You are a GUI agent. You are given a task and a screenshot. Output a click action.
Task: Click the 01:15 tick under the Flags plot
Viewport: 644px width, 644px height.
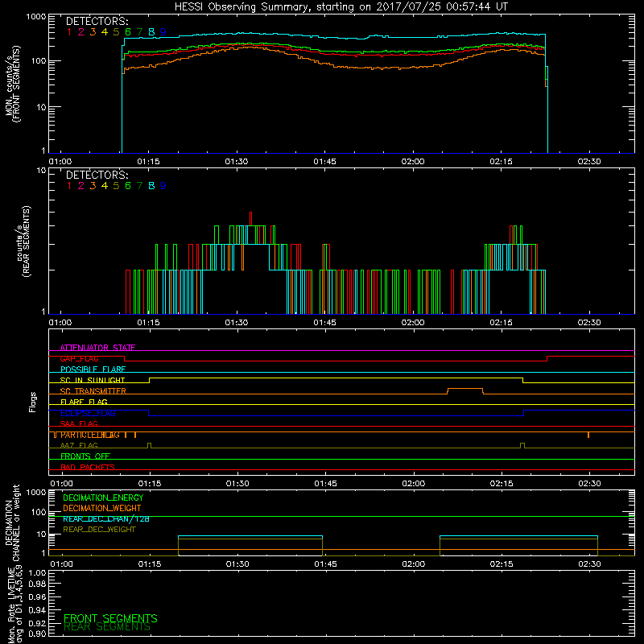pyautogui.click(x=149, y=484)
